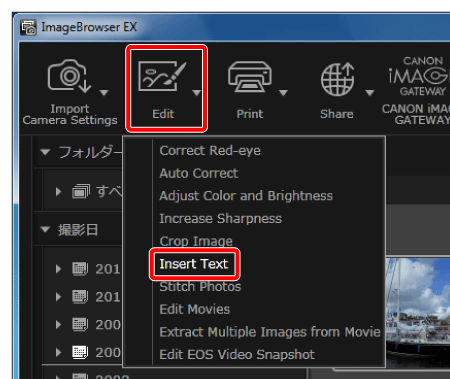
Task: Click the stacked folders icon beside すべ
Action: 81,191
